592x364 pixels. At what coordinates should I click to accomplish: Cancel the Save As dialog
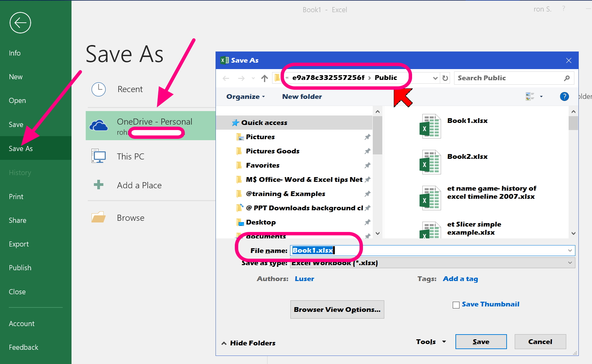(540, 342)
